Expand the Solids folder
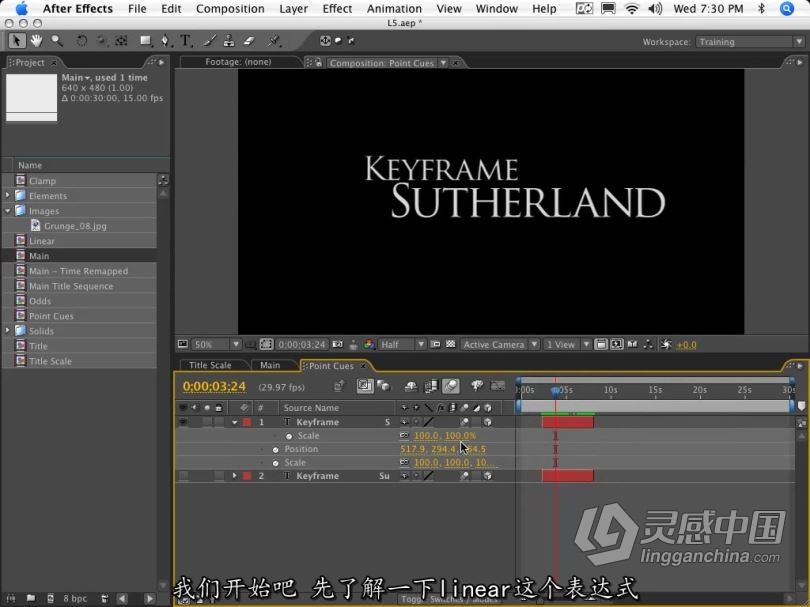The image size is (810, 607). (7, 331)
